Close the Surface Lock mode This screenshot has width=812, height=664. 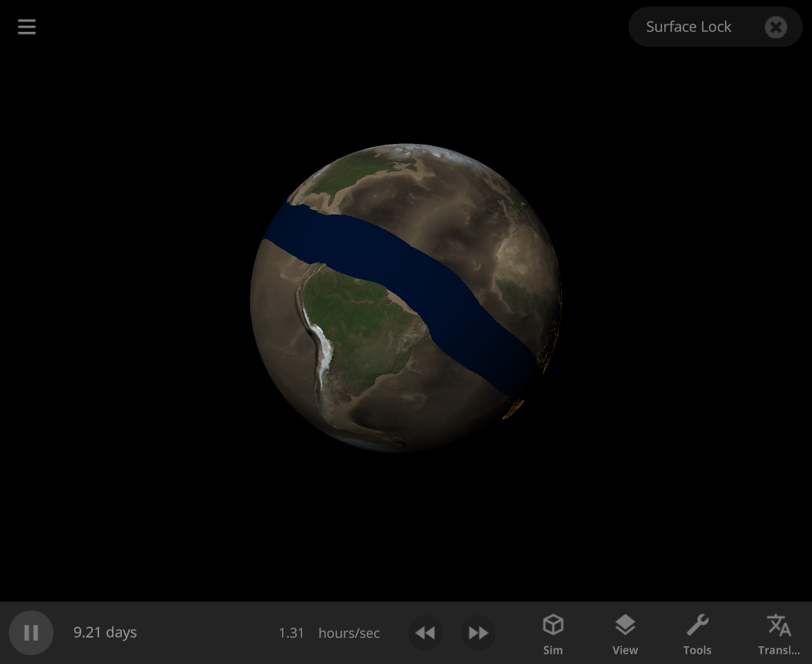coord(775,27)
